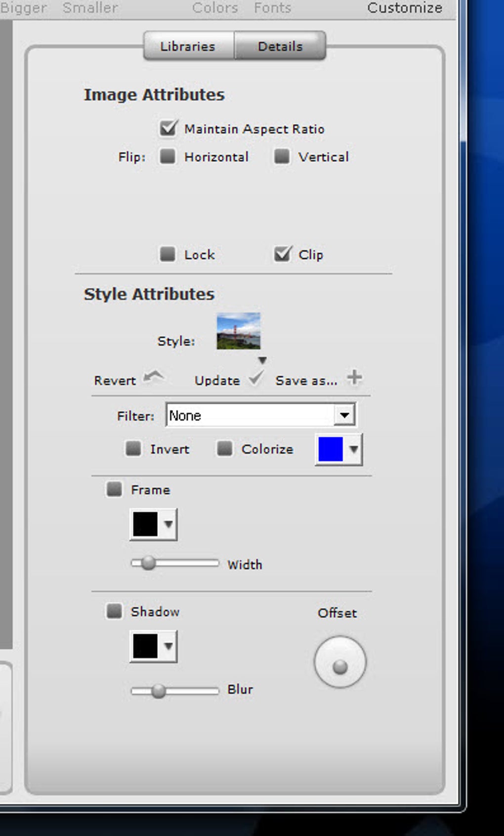504x836 pixels.
Task: Enable Flip Horizontal checkbox
Action: [168, 157]
